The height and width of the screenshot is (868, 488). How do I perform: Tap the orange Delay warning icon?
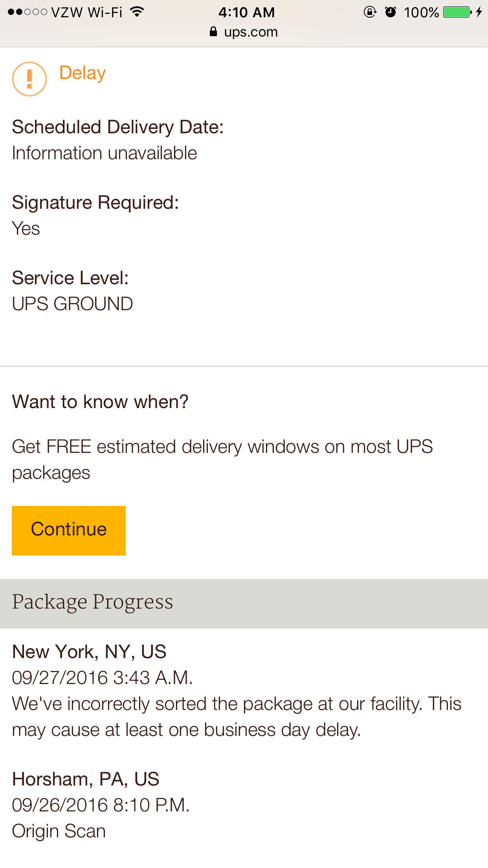pyautogui.click(x=29, y=79)
